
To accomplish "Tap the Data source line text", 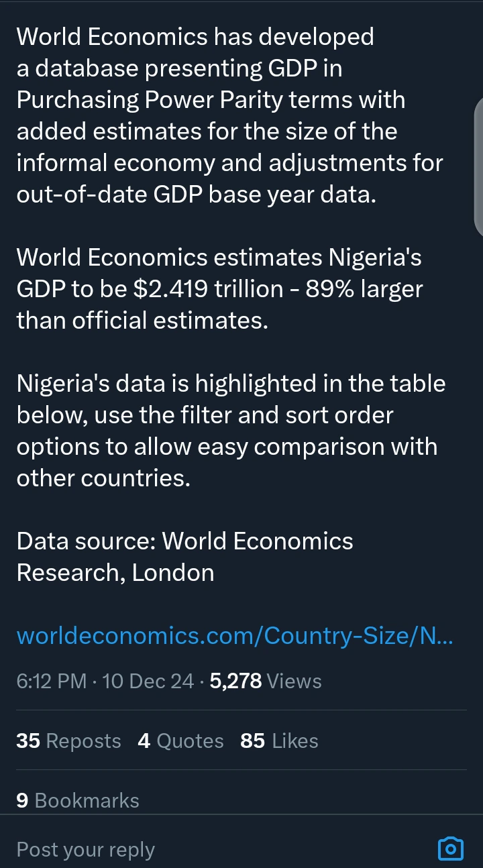I will pyautogui.click(x=184, y=541).
